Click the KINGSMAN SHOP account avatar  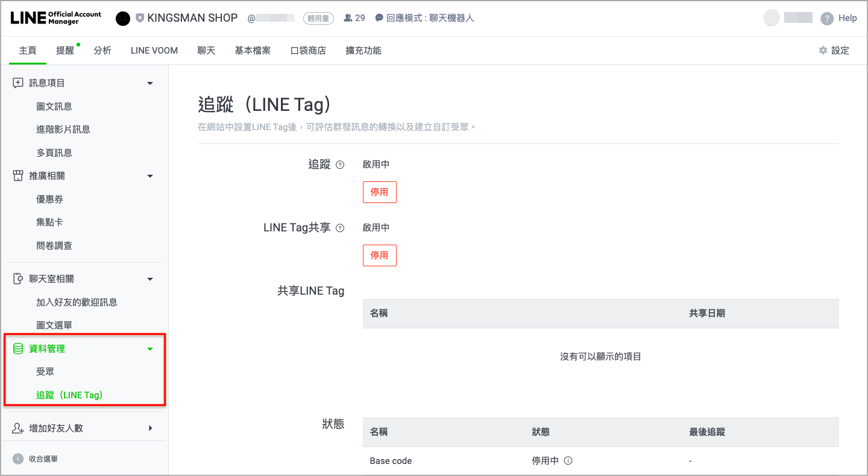[x=123, y=19]
